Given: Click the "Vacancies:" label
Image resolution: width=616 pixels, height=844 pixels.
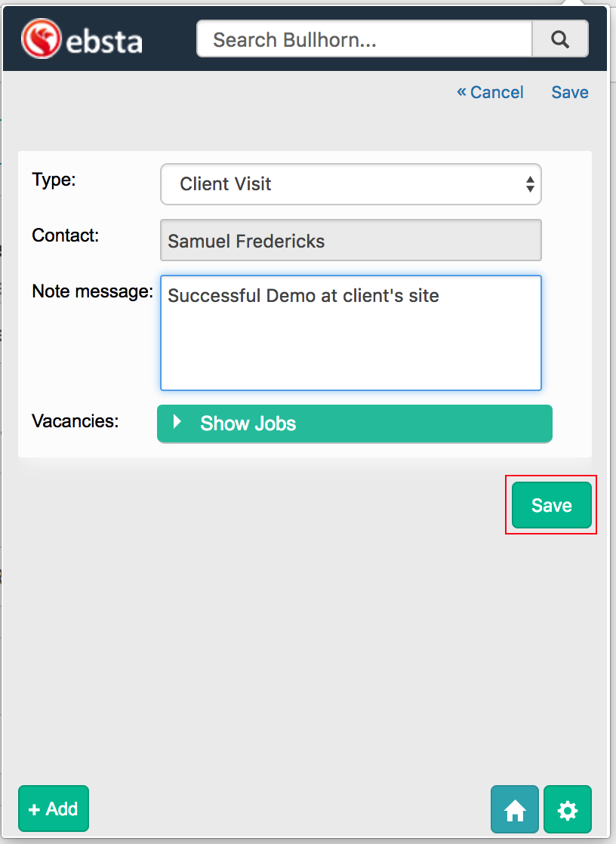Looking at the screenshot, I should [x=75, y=420].
